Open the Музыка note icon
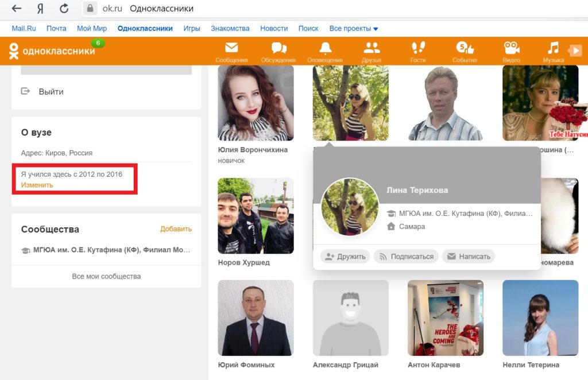Image resolution: width=588 pixels, height=380 pixels. coord(553,48)
